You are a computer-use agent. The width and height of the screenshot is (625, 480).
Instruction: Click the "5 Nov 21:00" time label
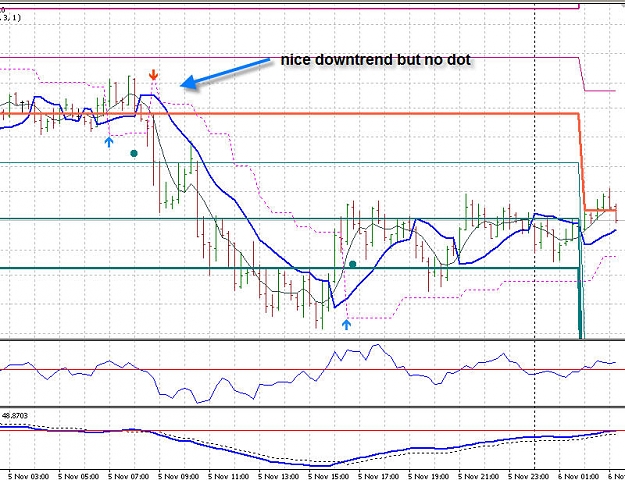point(478,476)
